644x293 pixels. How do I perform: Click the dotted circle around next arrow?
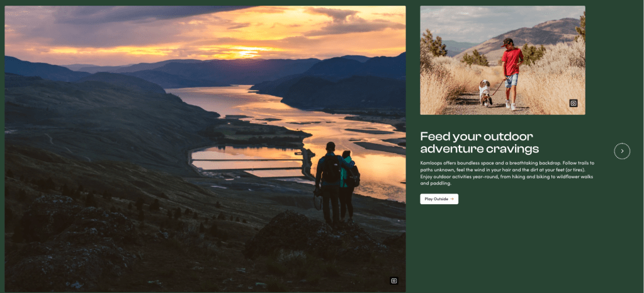[x=622, y=151]
